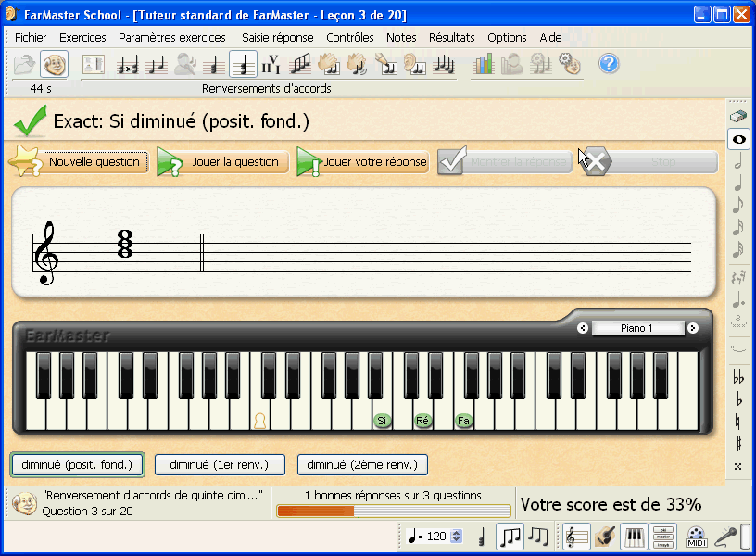
Task: Open the Fichier menu
Action: tap(31, 38)
